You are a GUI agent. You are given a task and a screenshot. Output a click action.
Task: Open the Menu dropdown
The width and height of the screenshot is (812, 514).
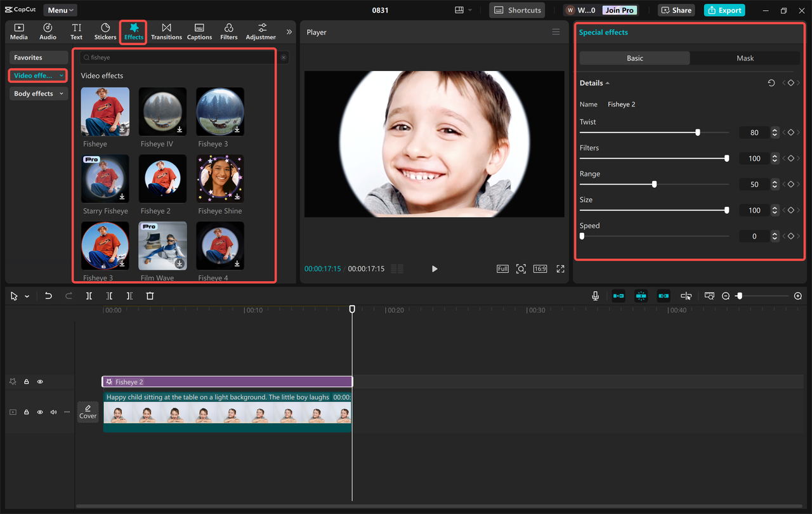tap(61, 10)
